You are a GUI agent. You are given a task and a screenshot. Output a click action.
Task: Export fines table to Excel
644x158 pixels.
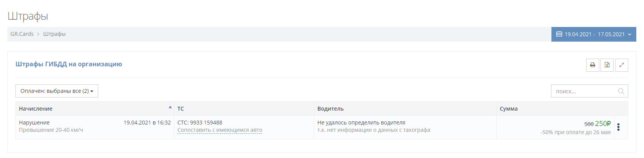pos(607,65)
